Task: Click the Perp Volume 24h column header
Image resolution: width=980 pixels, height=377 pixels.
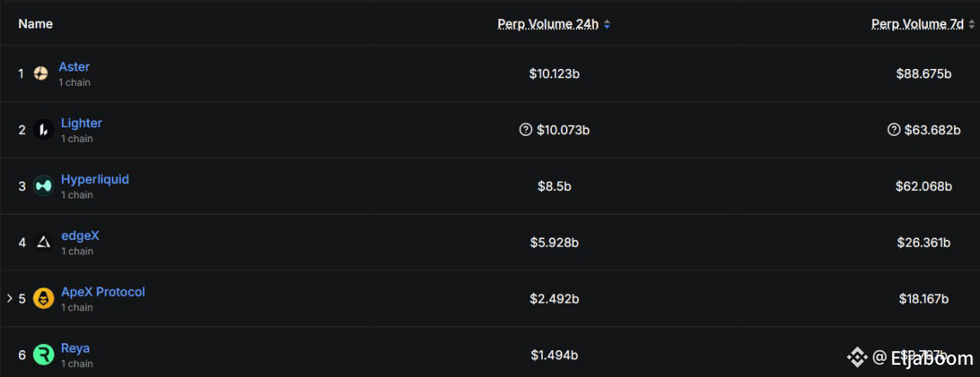Action: pos(548,25)
